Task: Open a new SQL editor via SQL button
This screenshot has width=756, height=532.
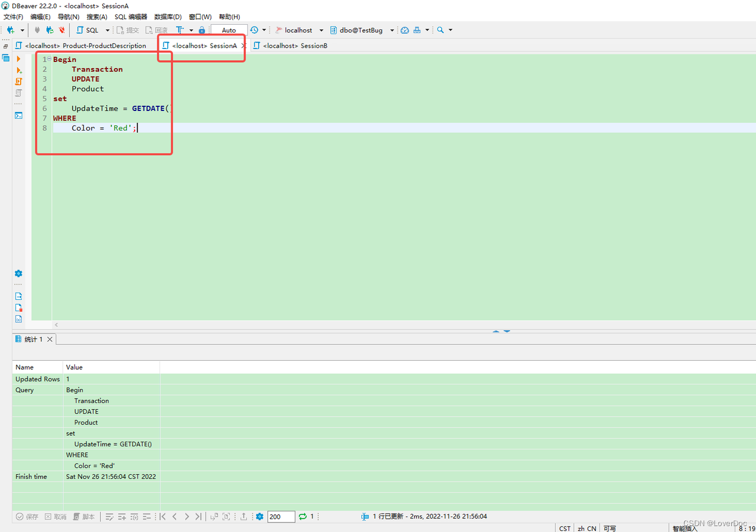Action: pyautogui.click(x=87, y=30)
